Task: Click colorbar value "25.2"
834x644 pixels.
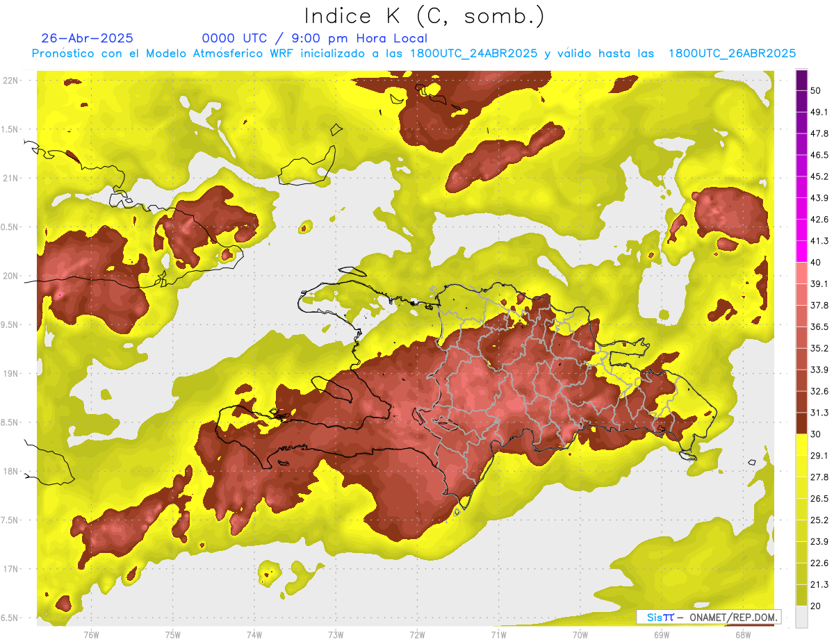Action: pos(819,520)
